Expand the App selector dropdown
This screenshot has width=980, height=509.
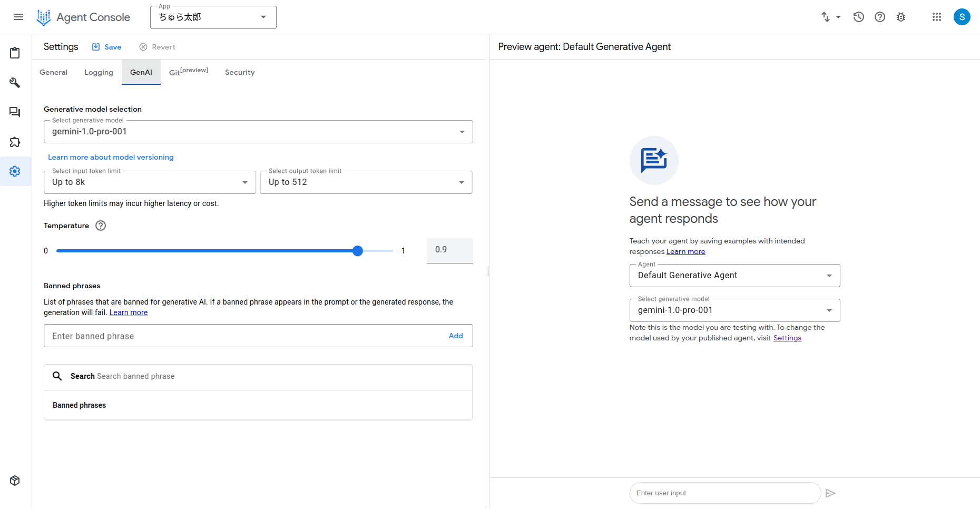tap(213, 17)
